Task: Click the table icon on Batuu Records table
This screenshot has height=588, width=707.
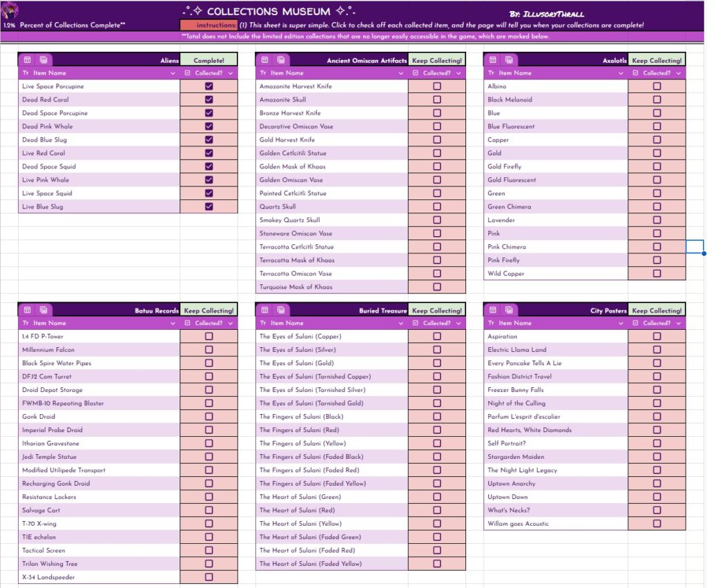Action: [x=28, y=311]
